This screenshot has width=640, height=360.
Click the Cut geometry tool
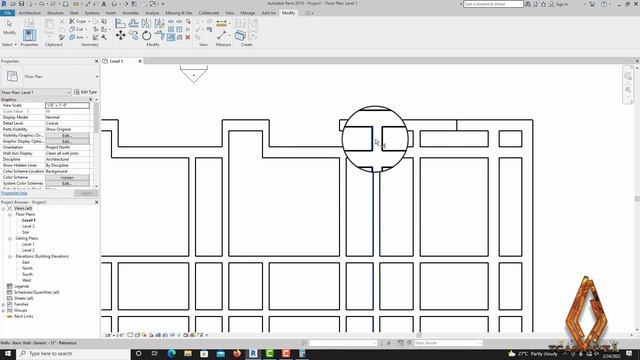click(77, 29)
